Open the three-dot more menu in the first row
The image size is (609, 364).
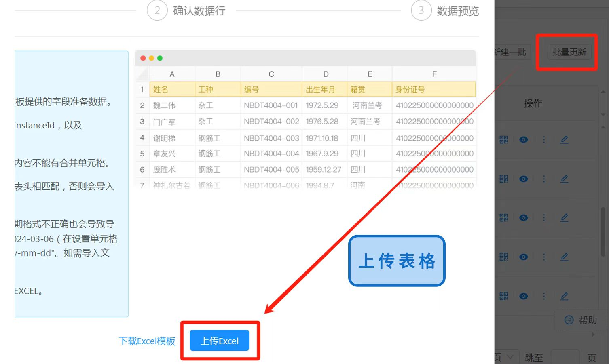point(544,139)
